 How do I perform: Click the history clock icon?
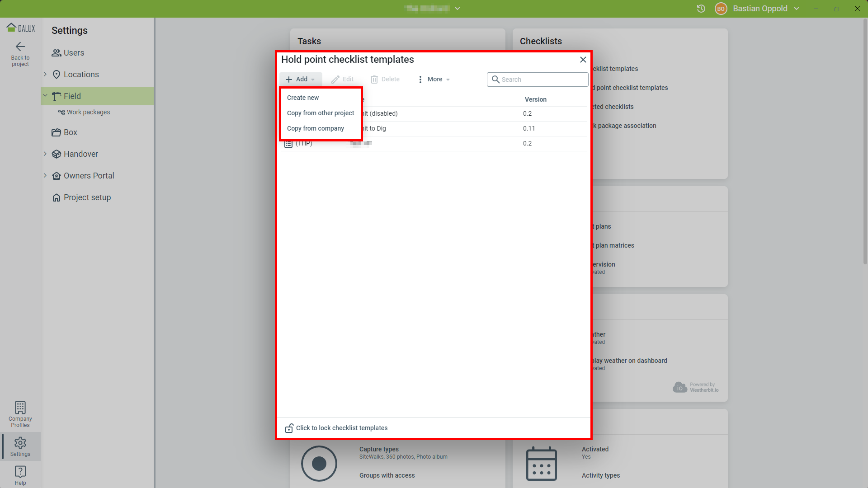point(701,9)
